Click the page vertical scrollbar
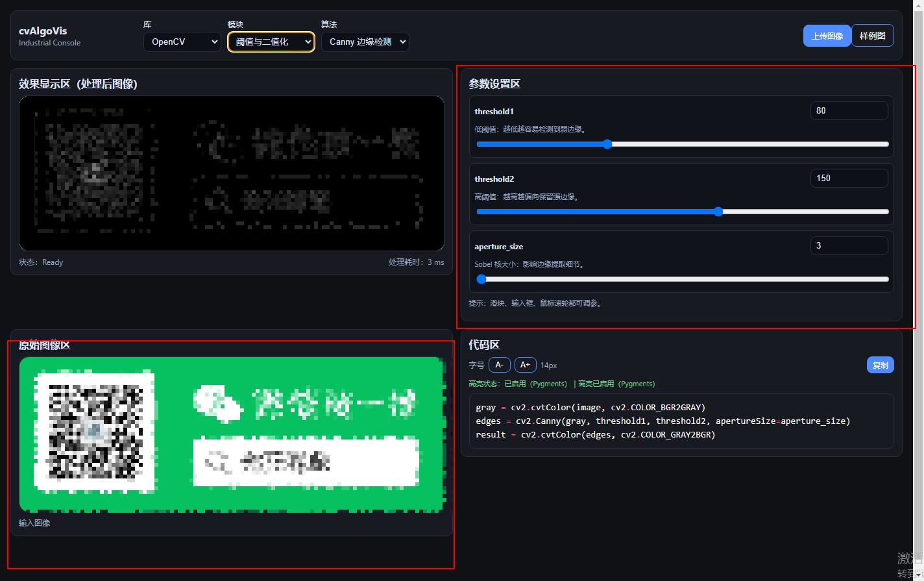Viewport: 924px width, 581px height. click(919, 290)
